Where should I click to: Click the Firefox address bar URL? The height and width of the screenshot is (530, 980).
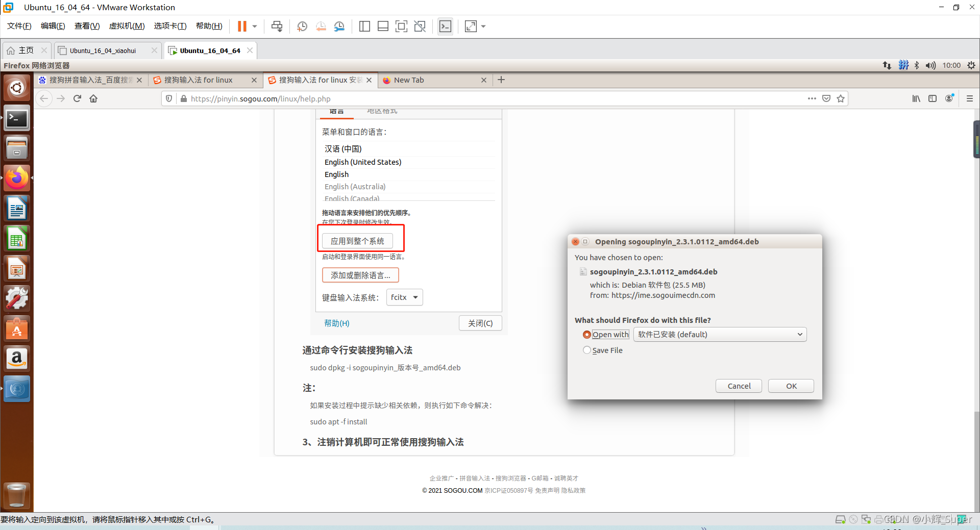click(260, 99)
